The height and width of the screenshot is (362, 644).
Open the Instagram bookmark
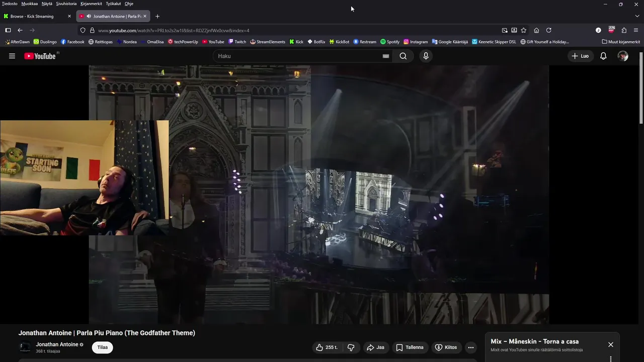tap(416, 42)
